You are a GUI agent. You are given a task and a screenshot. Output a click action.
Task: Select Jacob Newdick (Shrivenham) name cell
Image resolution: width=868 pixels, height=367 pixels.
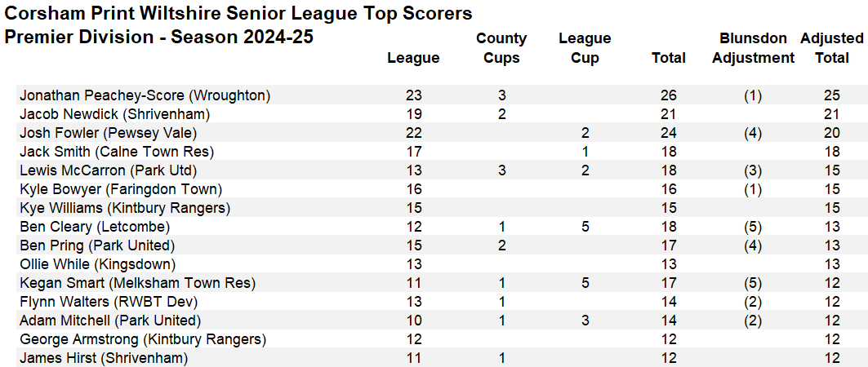tap(114, 114)
